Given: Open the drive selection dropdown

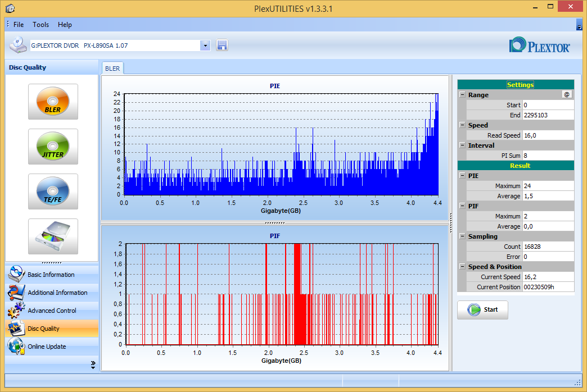Looking at the screenshot, I should (205, 45).
